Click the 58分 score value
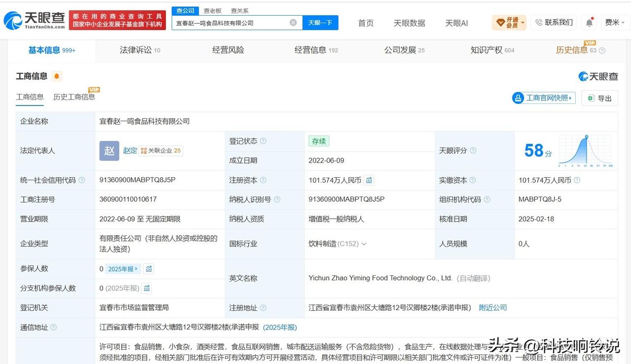631x364 pixels. pos(538,151)
